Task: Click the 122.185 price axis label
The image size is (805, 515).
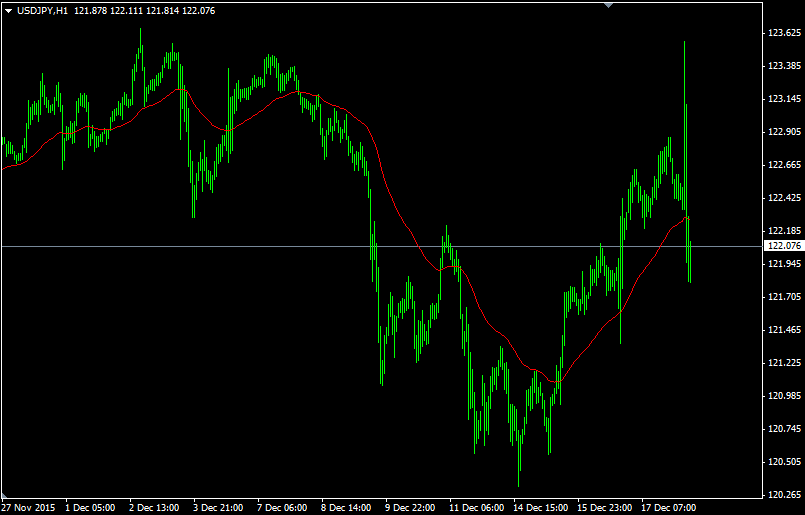Action: (x=784, y=231)
